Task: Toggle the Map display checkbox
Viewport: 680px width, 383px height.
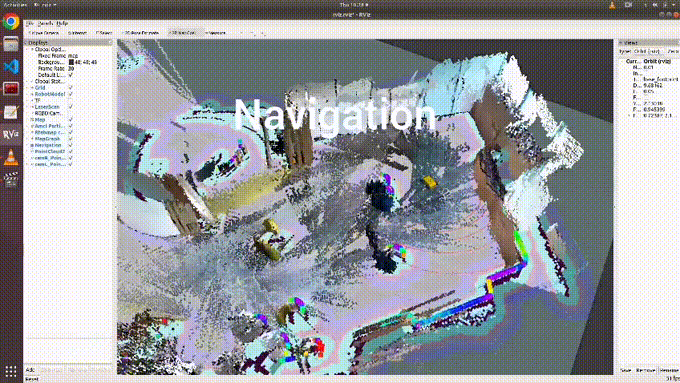Action: point(71,120)
